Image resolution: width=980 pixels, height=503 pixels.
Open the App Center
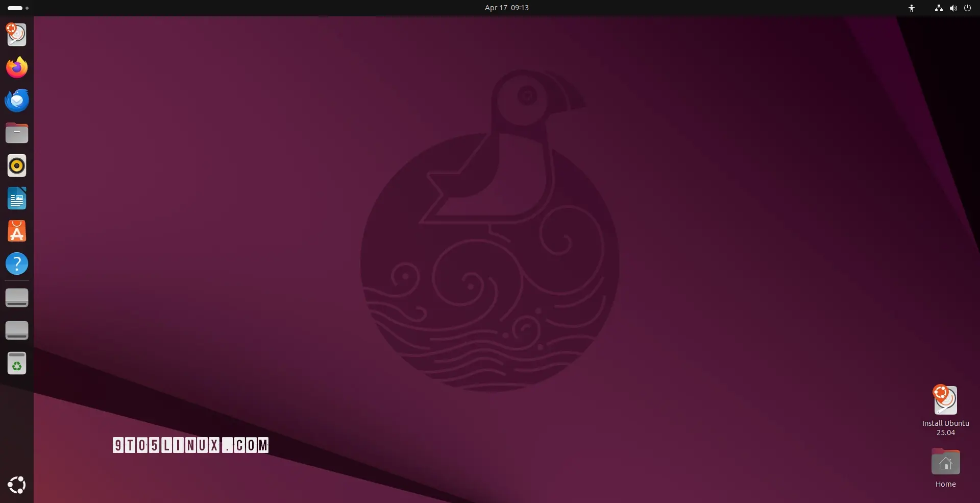pos(17,231)
